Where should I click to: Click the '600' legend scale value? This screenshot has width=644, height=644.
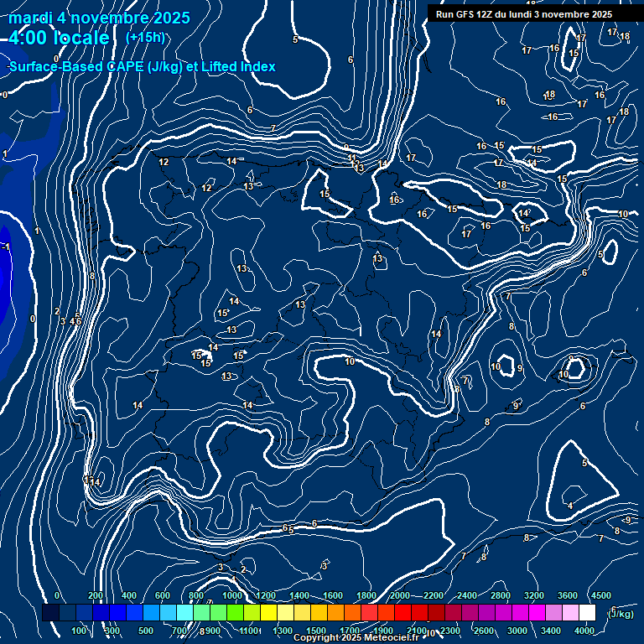tap(162, 595)
